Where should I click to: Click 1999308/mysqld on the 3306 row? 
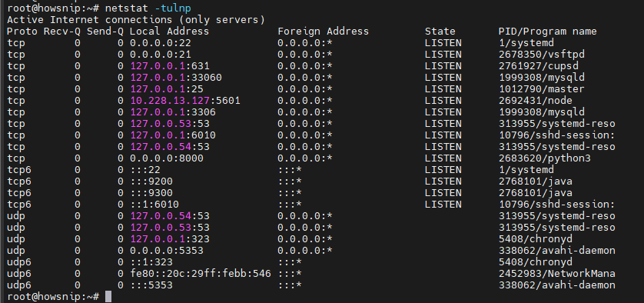coord(541,112)
